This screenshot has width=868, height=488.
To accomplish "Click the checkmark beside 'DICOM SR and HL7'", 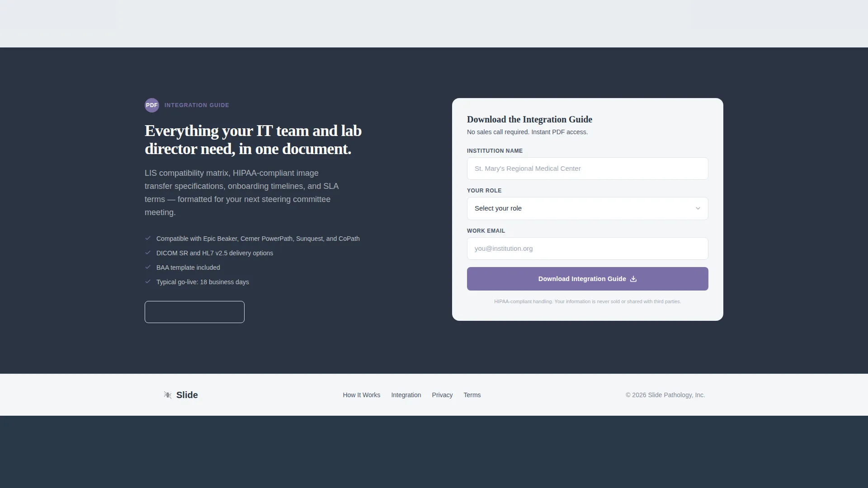I will tap(148, 253).
